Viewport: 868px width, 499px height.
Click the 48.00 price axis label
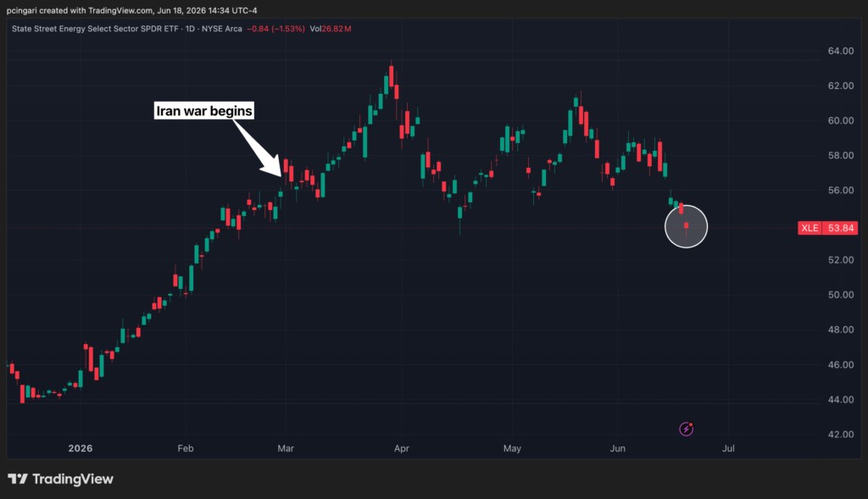pyautogui.click(x=840, y=330)
